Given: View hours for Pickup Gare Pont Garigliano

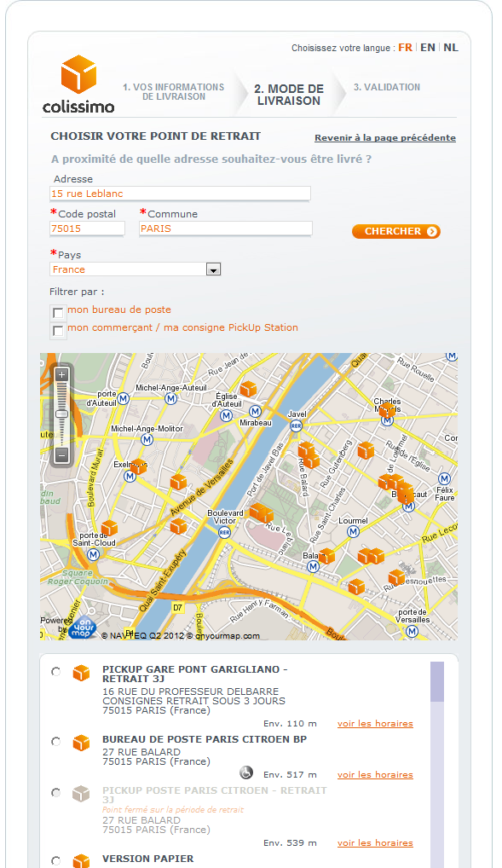Looking at the screenshot, I should tap(375, 724).
